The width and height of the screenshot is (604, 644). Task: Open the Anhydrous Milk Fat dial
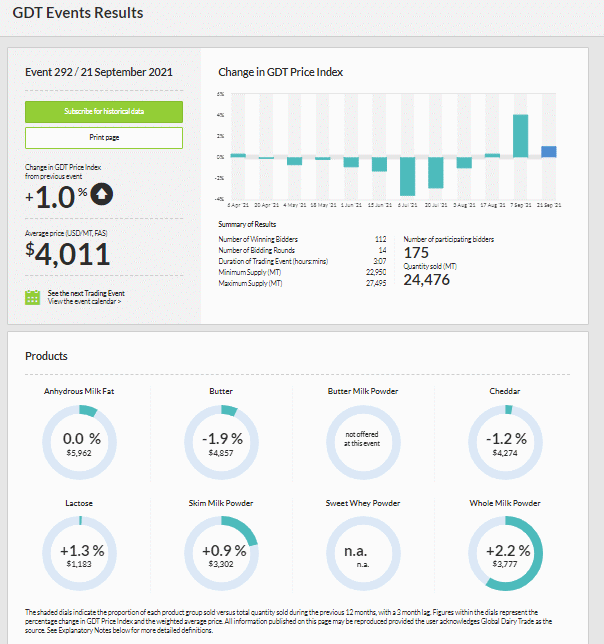(79, 442)
